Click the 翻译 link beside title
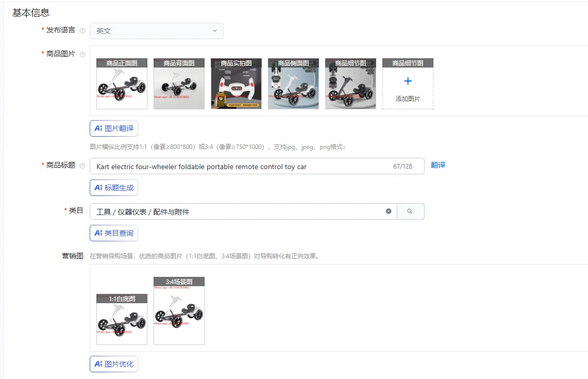This screenshot has height=379, width=588. click(x=438, y=165)
